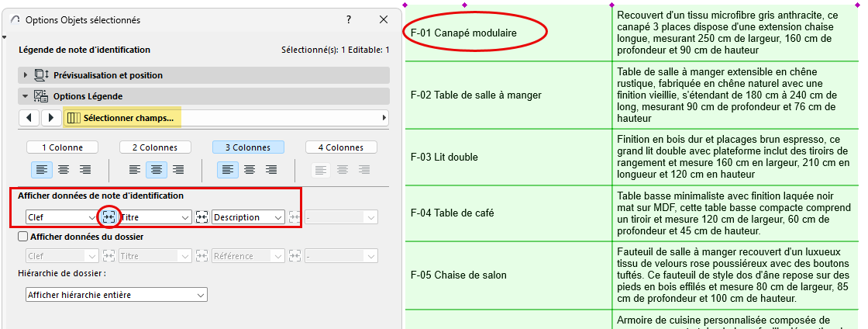
Task: Select the 4 Colonnes layout option
Action: point(340,147)
